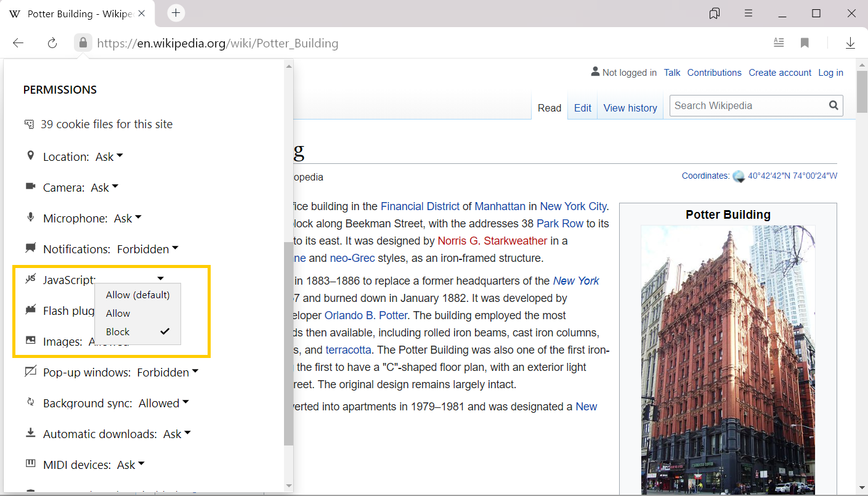Click the back arrow navigation button
868x496 pixels.
point(18,43)
